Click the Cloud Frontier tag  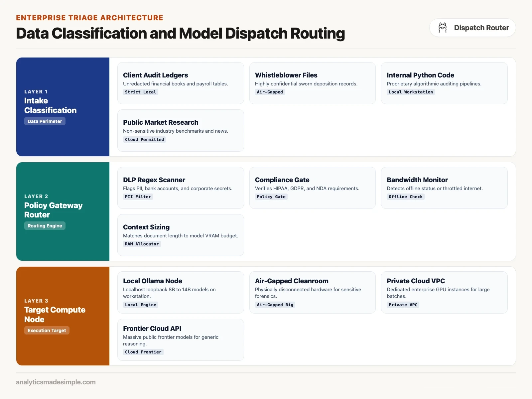[x=143, y=352]
